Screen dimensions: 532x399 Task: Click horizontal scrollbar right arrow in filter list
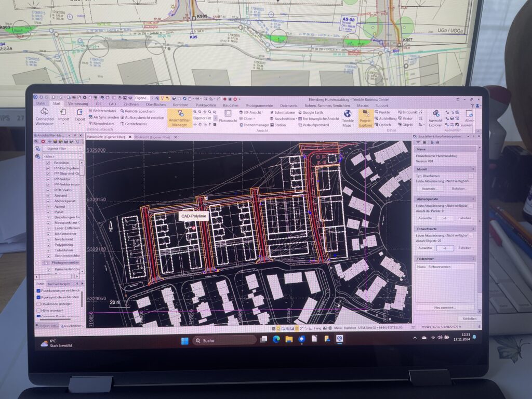click(x=77, y=277)
